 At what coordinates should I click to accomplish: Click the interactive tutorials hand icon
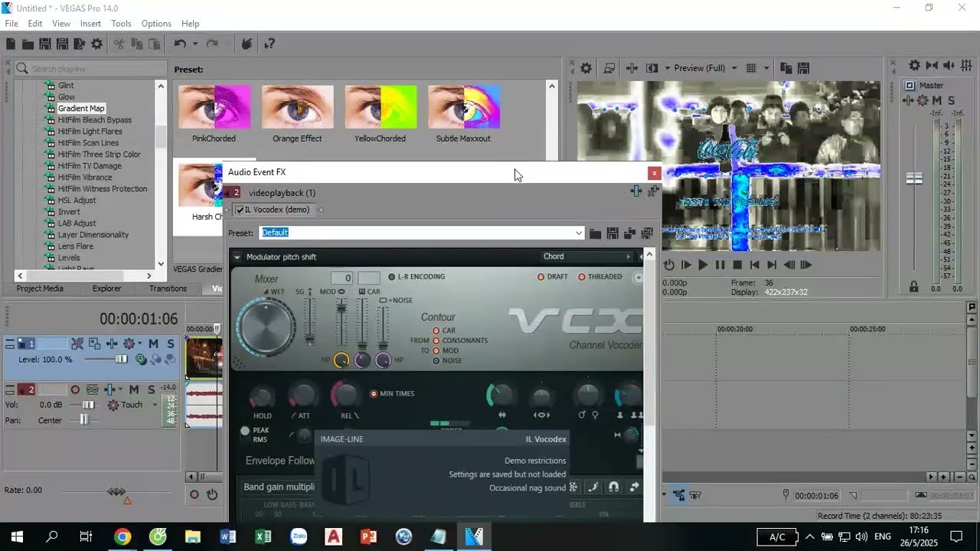[x=247, y=44]
